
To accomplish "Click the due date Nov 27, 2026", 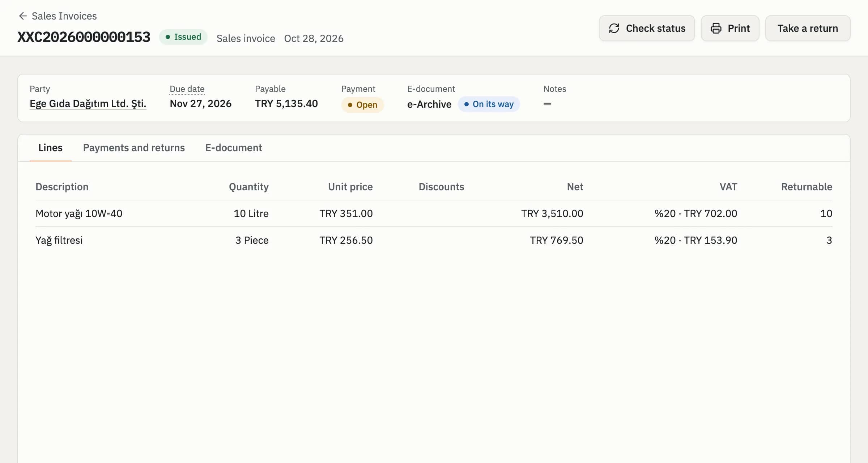I will [201, 104].
